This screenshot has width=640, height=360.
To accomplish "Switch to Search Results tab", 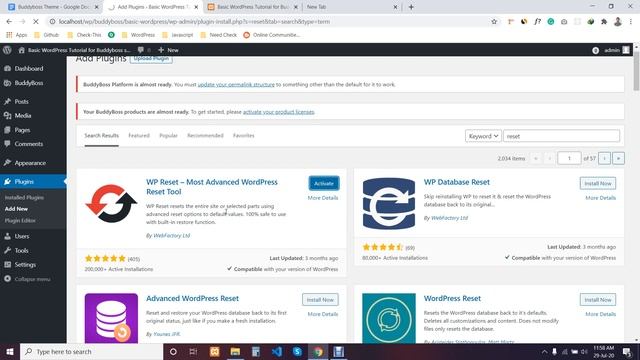I will point(102,136).
